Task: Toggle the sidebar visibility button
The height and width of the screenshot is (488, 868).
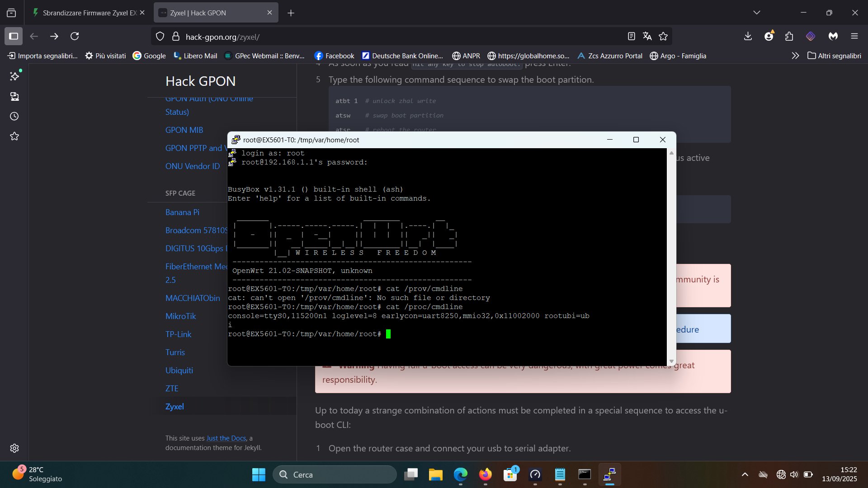Action: pos(14,36)
